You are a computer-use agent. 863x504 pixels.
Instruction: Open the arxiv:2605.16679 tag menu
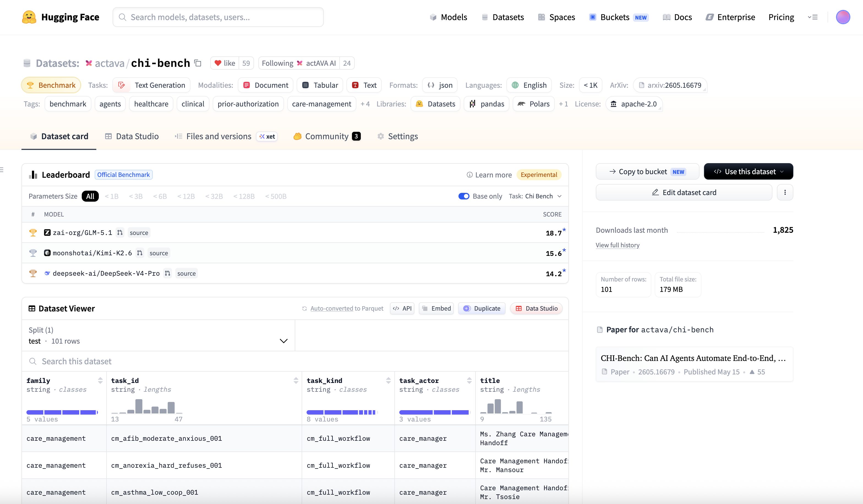coord(670,85)
